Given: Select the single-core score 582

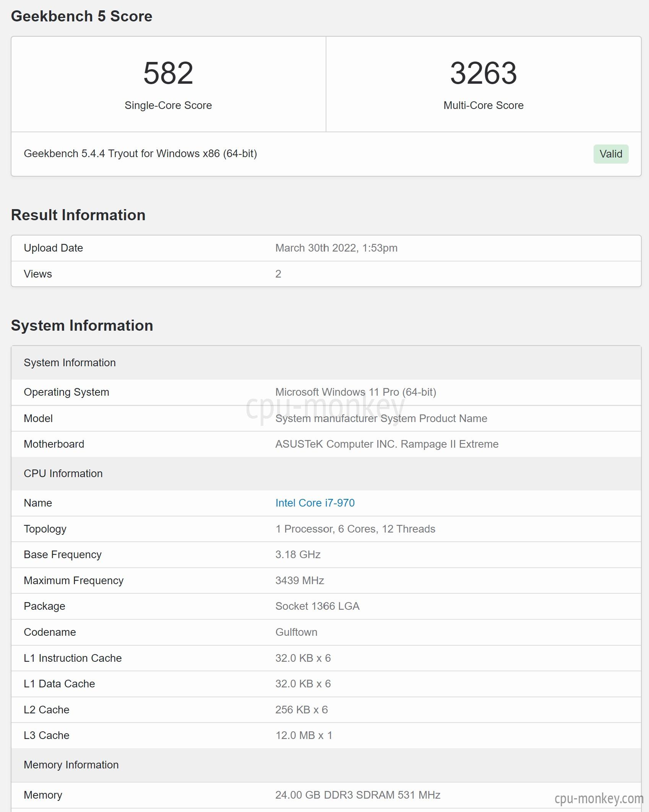Looking at the screenshot, I should (168, 73).
